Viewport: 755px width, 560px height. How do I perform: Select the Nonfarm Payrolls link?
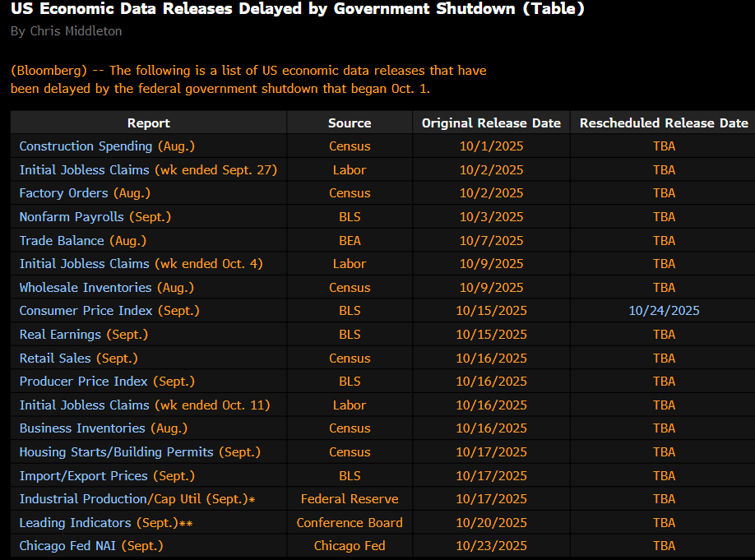(72, 217)
